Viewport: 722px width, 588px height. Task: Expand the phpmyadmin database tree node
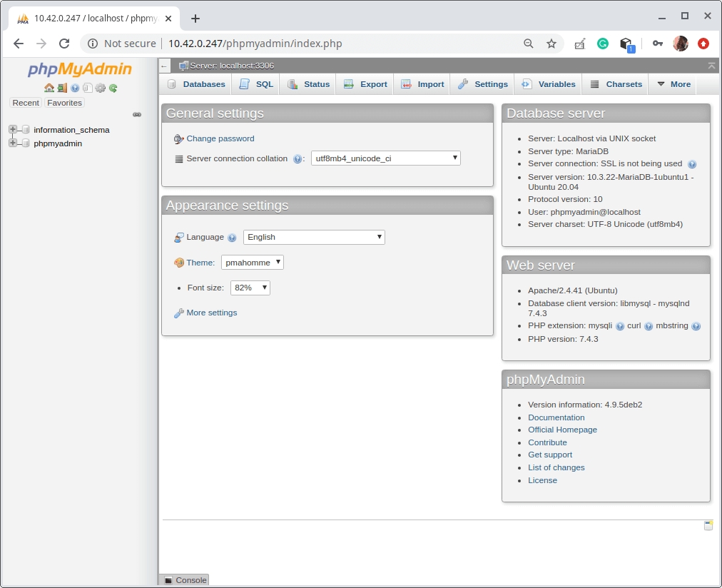click(x=13, y=143)
